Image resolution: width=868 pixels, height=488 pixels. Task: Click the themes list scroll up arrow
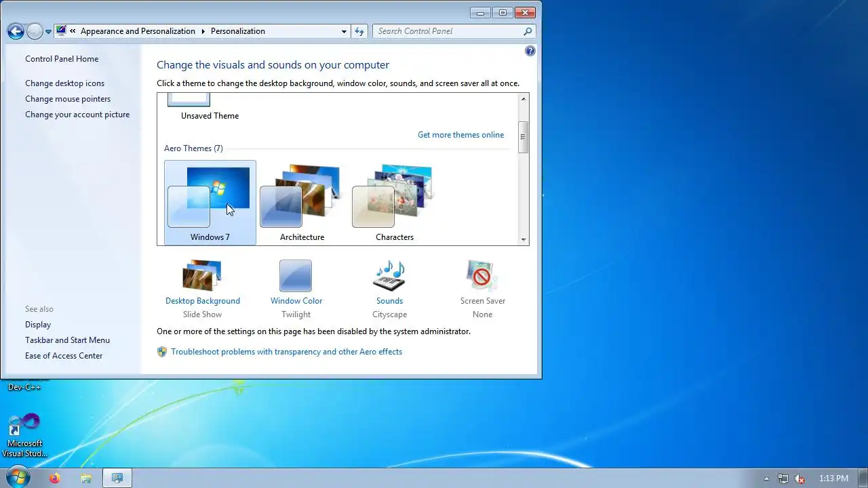[x=524, y=99]
